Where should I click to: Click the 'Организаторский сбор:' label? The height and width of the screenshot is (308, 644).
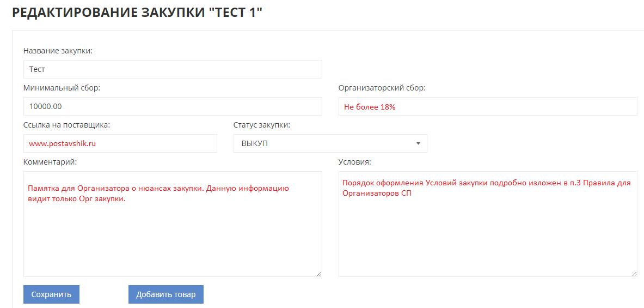[x=382, y=88]
